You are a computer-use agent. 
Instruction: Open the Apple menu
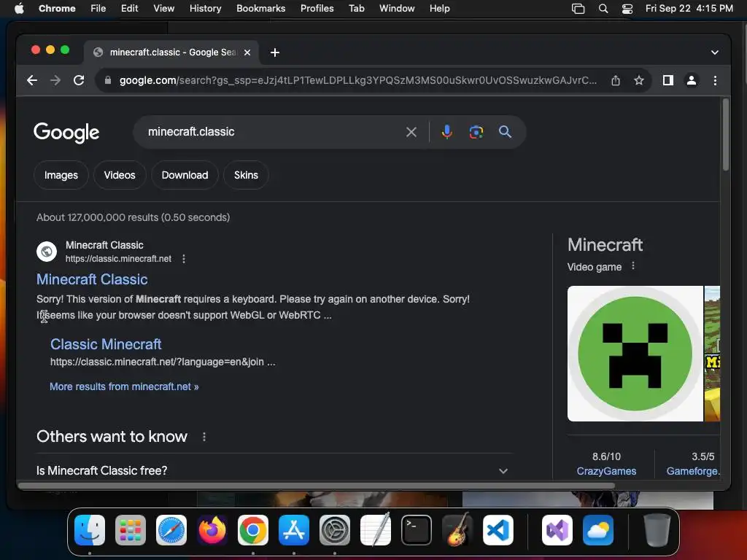pyautogui.click(x=19, y=9)
